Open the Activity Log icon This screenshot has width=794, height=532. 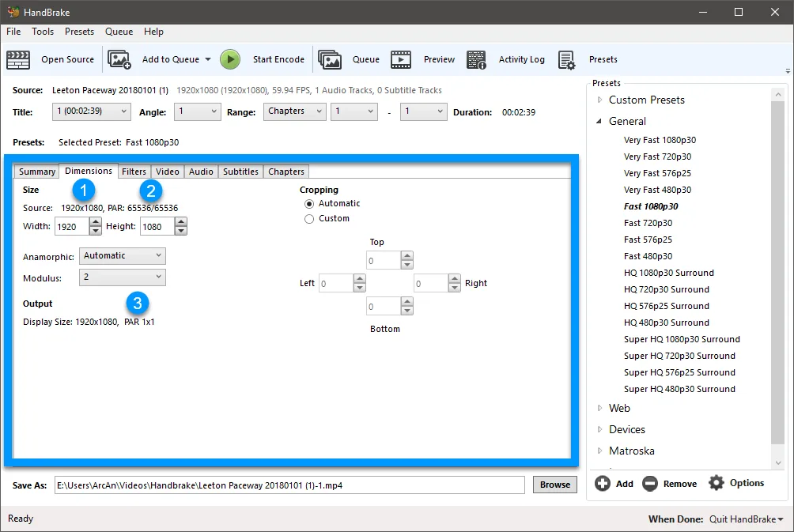coord(476,59)
